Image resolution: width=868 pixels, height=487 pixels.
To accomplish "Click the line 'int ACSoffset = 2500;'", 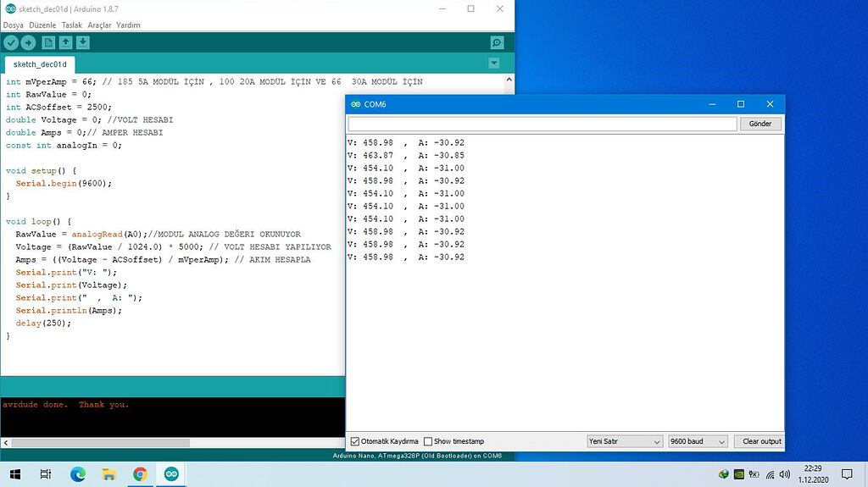I will coord(58,108).
